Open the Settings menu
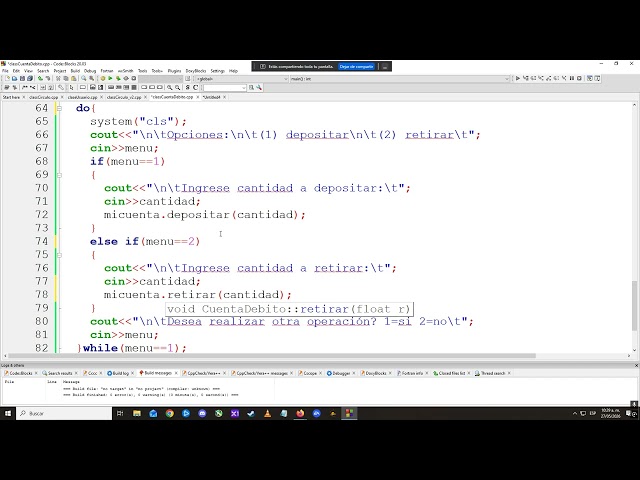640x480 pixels. tap(218, 71)
